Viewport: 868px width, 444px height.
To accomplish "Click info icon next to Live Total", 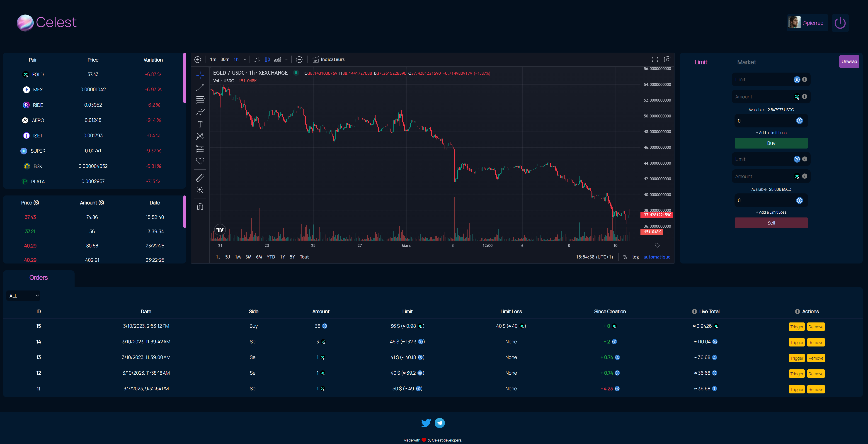I will (x=694, y=312).
